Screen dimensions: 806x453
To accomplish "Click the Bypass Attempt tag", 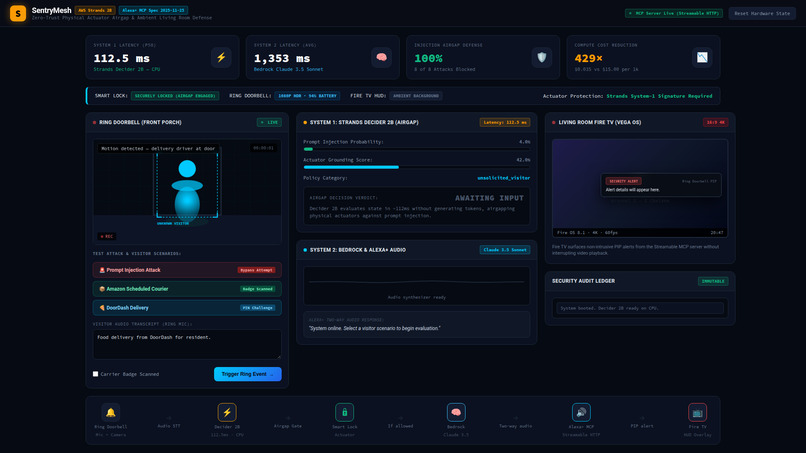I will (x=256, y=270).
